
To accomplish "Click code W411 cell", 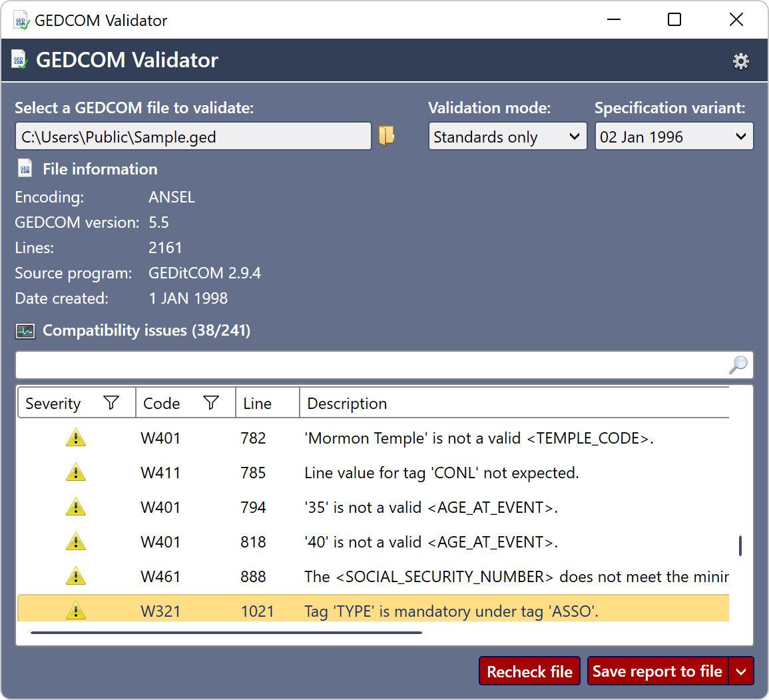I will coord(160,472).
